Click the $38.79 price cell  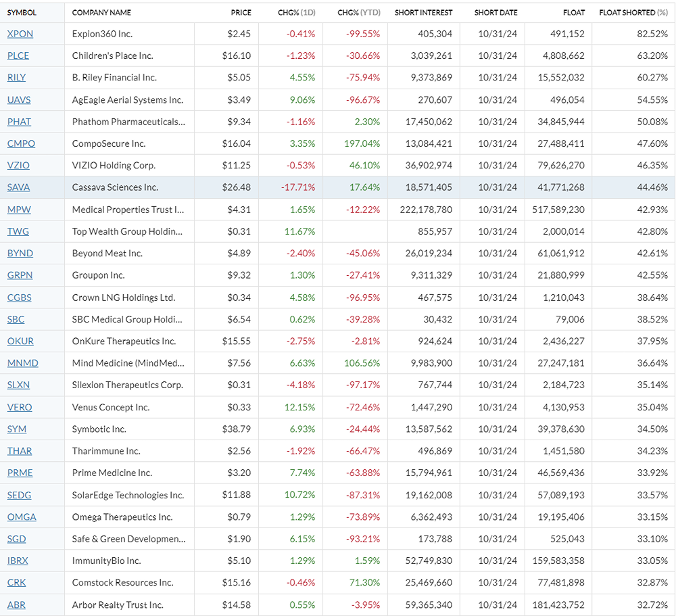236,429
